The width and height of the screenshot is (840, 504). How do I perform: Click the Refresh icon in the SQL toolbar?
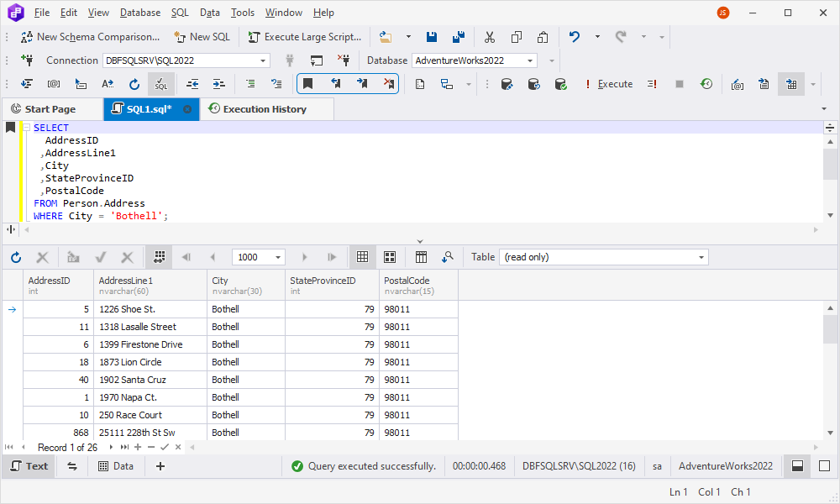coord(134,84)
